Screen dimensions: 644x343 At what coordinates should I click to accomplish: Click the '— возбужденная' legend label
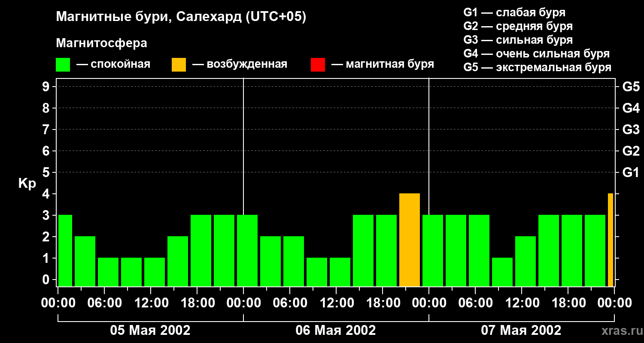click(x=240, y=65)
